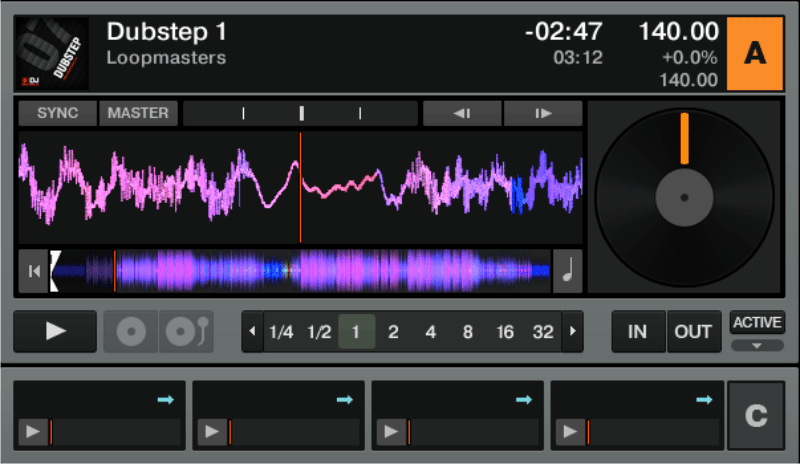This screenshot has width=800, height=464.
Task: Click the Dubstep album cover art
Action: click(53, 53)
